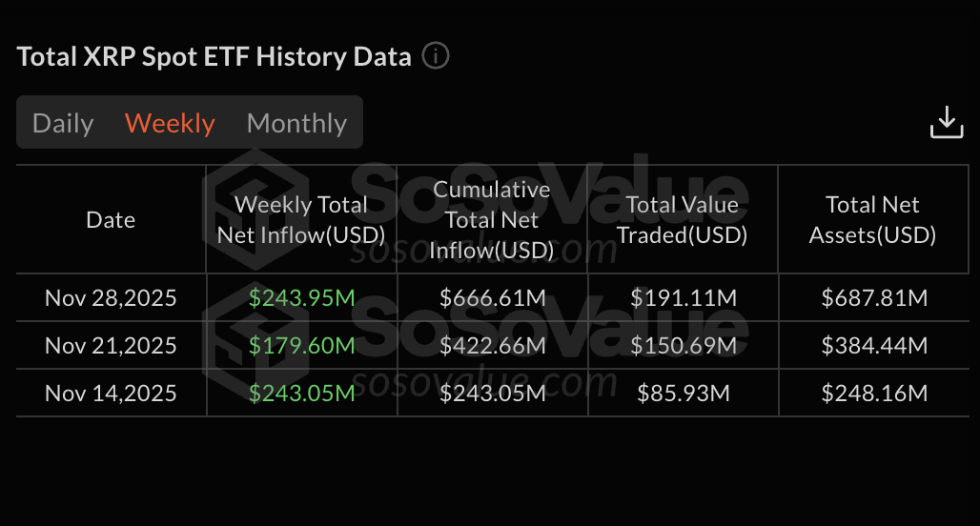Click the $191.11M value traded cell
The width and height of the screenshot is (980, 526).
point(683,298)
